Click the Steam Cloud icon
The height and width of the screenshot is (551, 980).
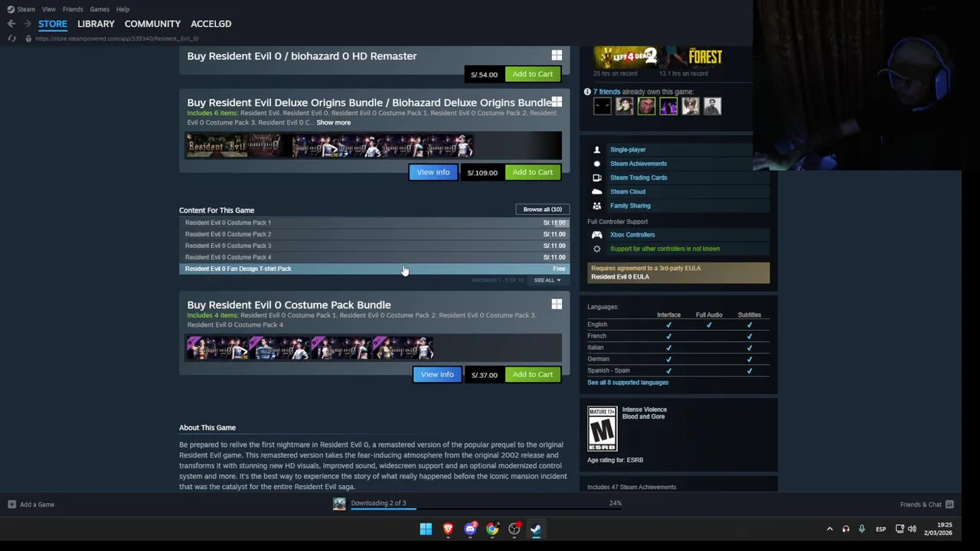click(596, 191)
